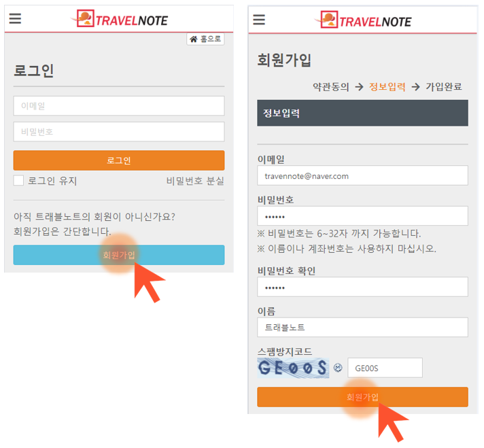Click the 로그인 page heading
Image resolution: width=484 pixels, height=448 pixels.
click(33, 71)
